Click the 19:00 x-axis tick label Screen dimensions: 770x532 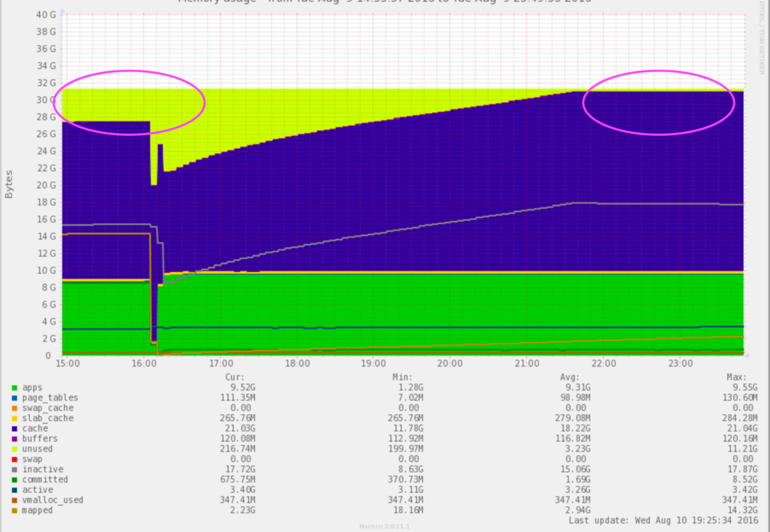pyautogui.click(x=374, y=364)
